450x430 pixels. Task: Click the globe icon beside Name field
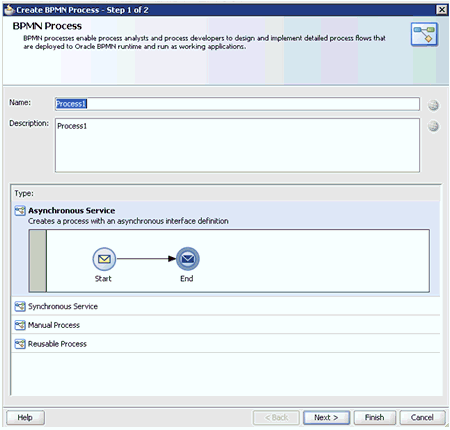point(433,105)
